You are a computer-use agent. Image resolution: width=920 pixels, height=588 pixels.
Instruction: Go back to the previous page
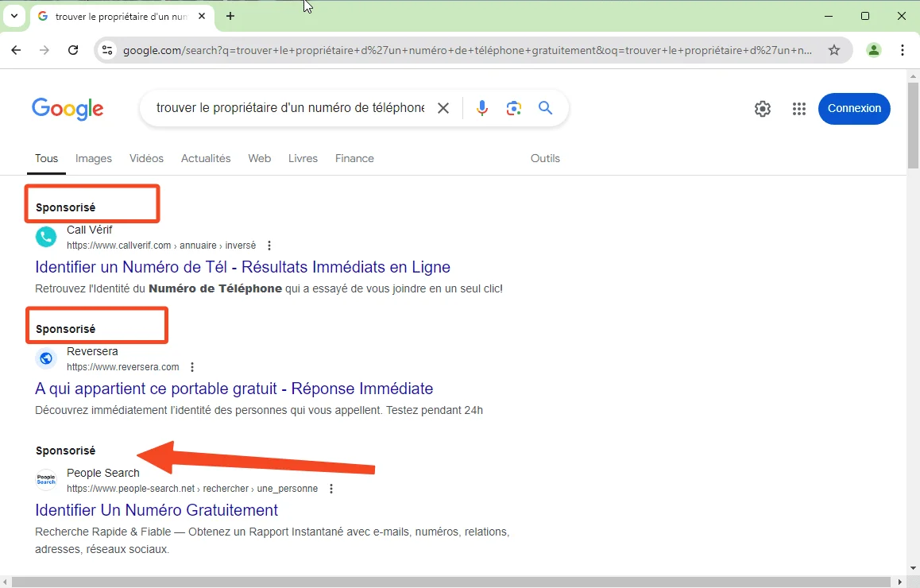point(16,51)
